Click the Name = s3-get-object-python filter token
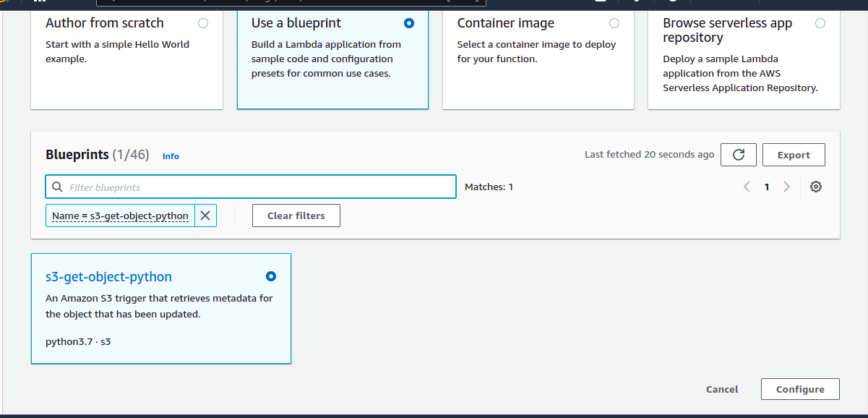The image size is (868, 418). coord(120,216)
